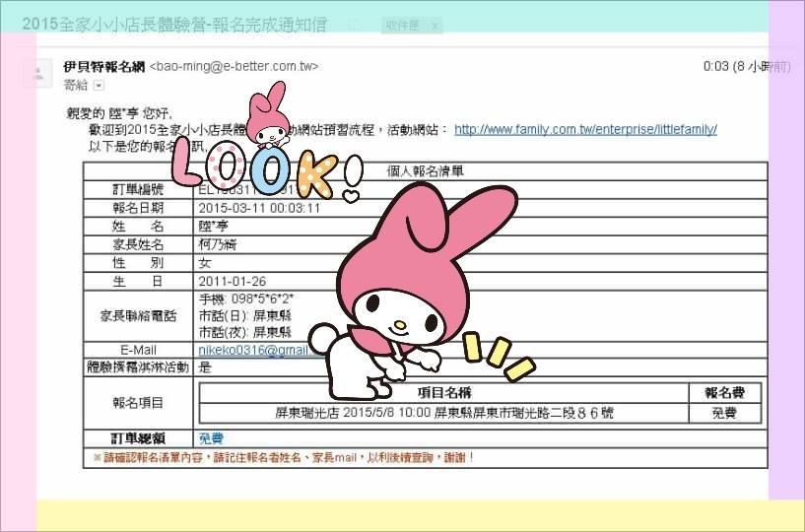
Task: Click the 家長聯絡電話 row label
Action: click(x=138, y=316)
